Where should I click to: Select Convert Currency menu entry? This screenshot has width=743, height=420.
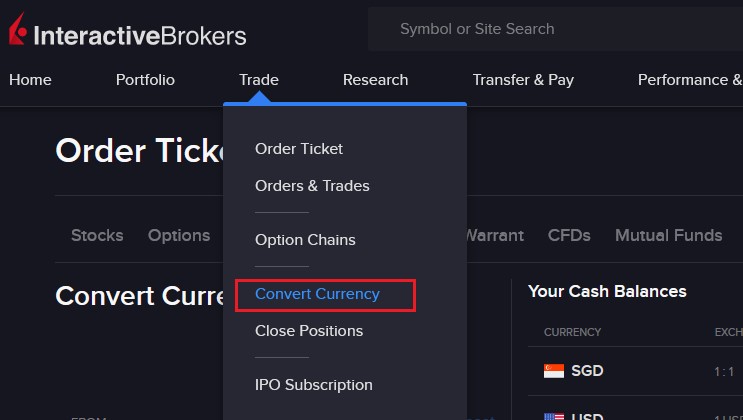point(317,294)
